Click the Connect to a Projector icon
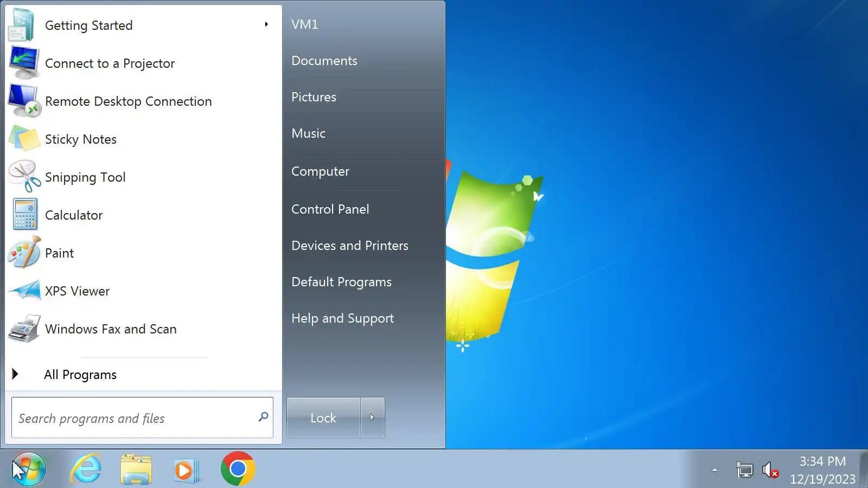The width and height of the screenshot is (868, 488). [24, 63]
